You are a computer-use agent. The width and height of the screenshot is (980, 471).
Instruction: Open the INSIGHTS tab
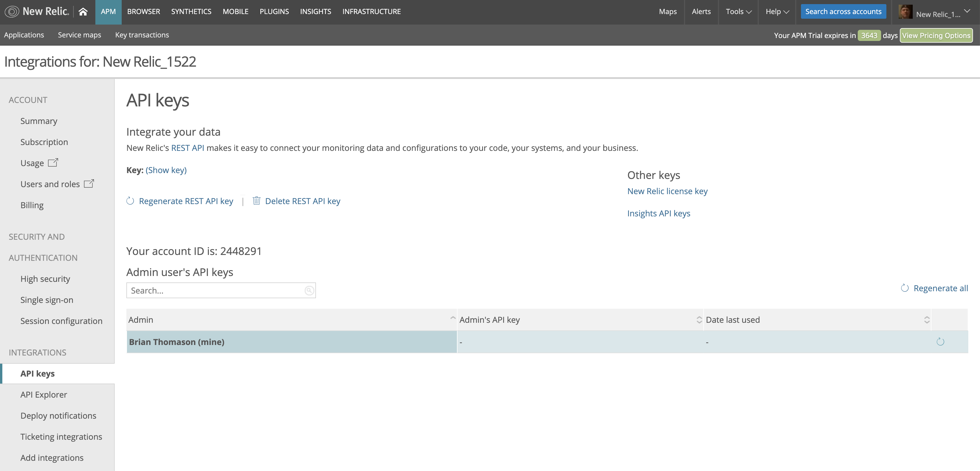click(x=315, y=12)
